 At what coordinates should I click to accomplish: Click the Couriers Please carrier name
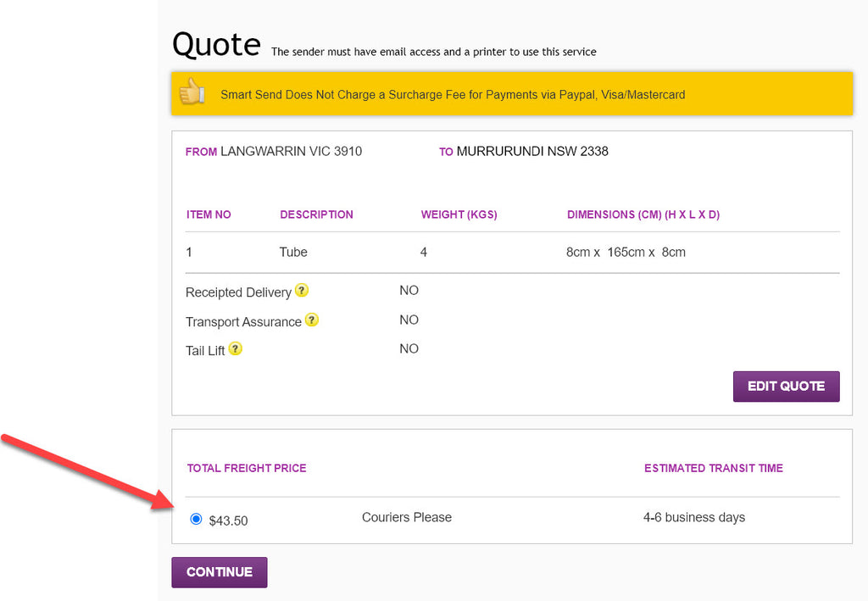tap(407, 517)
